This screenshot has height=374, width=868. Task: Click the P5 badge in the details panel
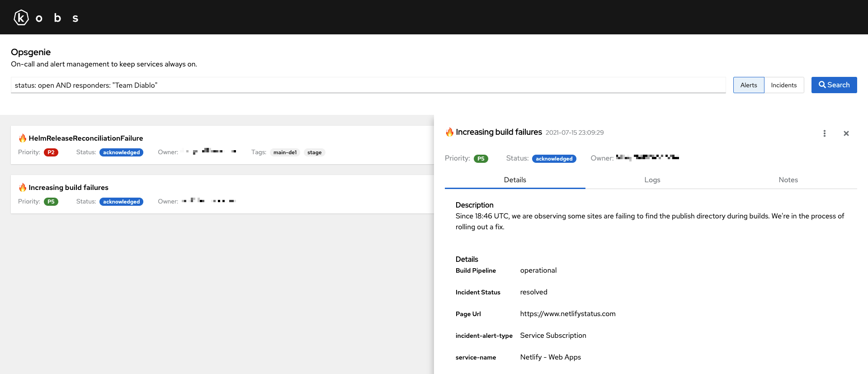pyautogui.click(x=481, y=159)
